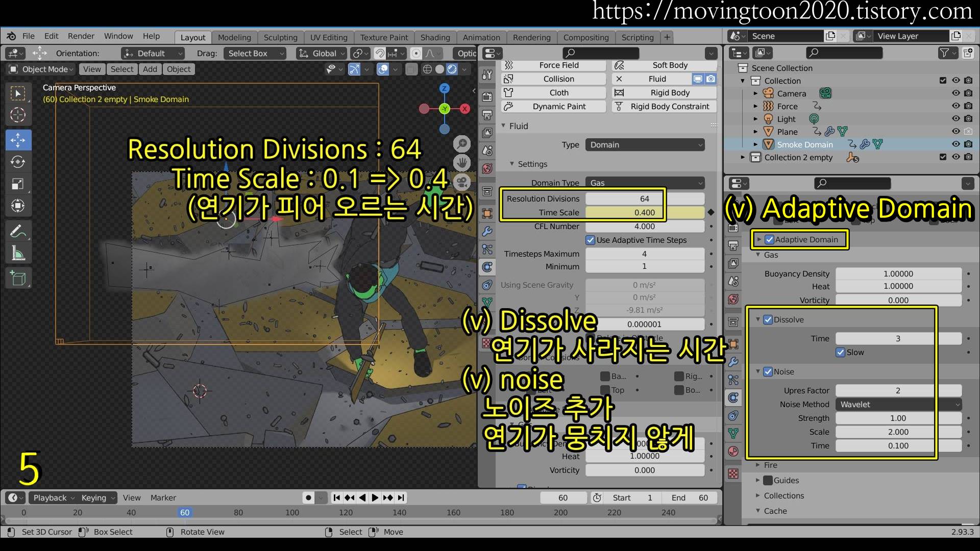The width and height of the screenshot is (980, 551).
Task: Open the Object Mode dropdown
Action: 41,69
